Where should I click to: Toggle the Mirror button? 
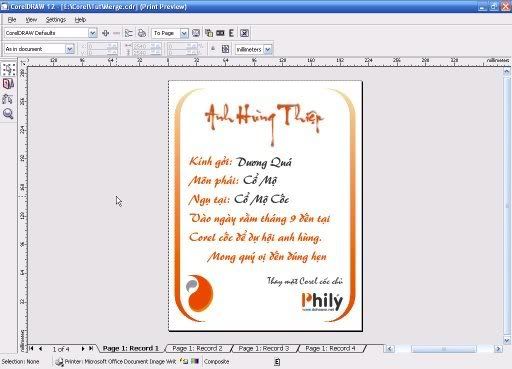(x=231, y=33)
